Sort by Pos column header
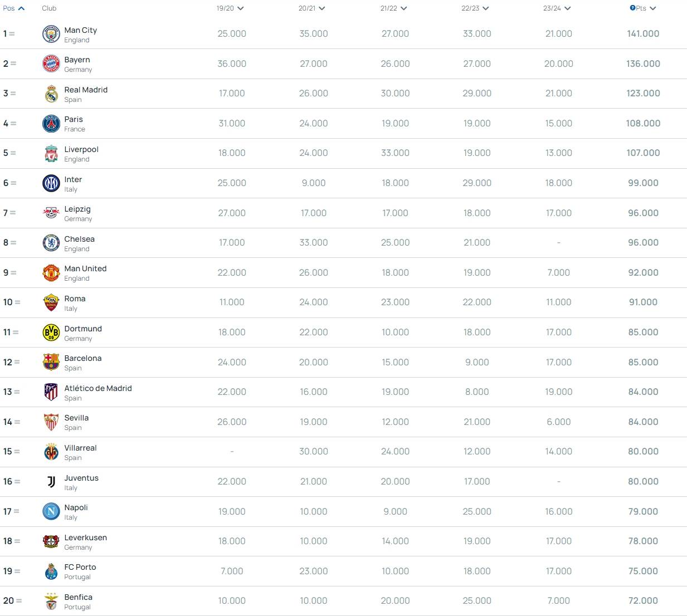 point(14,8)
